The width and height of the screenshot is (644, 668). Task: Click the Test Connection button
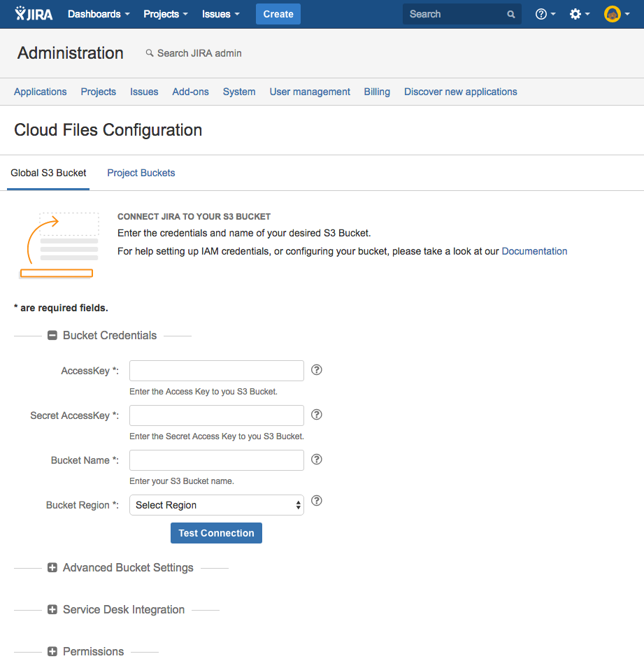point(216,533)
